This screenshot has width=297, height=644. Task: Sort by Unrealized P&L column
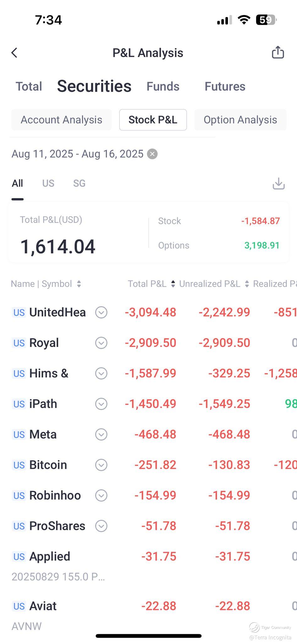[214, 284]
